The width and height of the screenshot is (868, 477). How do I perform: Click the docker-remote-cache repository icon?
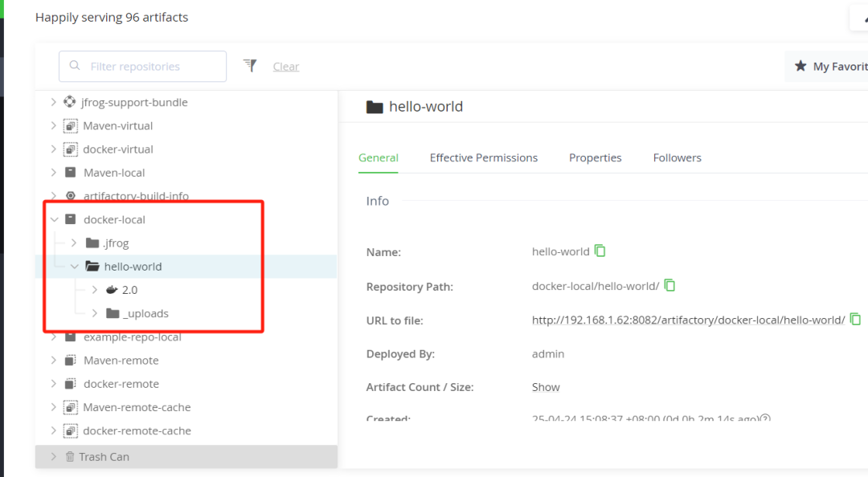(70, 430)
